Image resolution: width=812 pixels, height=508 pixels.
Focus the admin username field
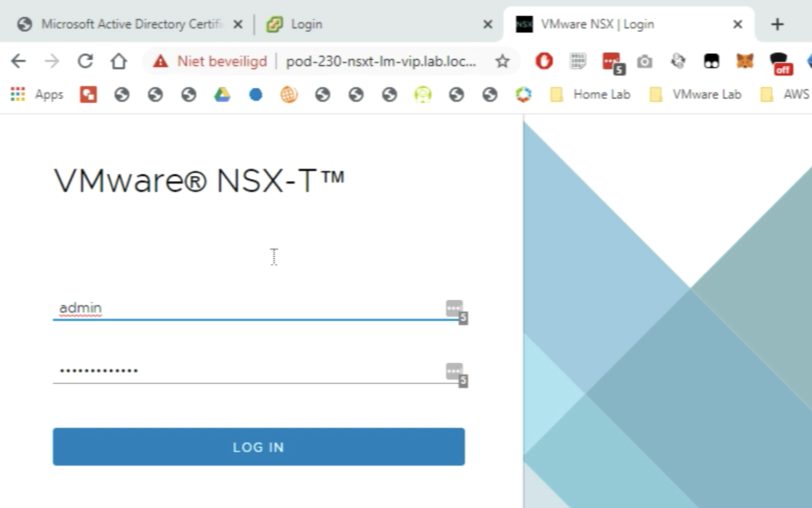247,308
